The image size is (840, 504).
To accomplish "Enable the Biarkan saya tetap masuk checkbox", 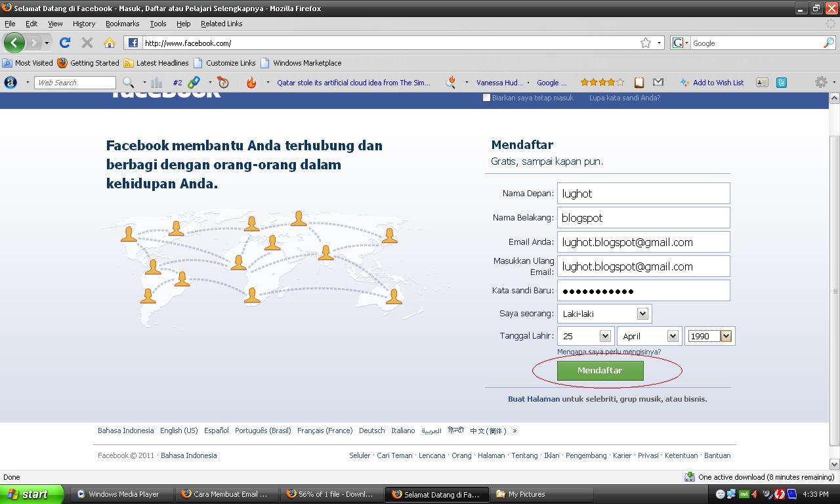I will [x=486, y=97].
